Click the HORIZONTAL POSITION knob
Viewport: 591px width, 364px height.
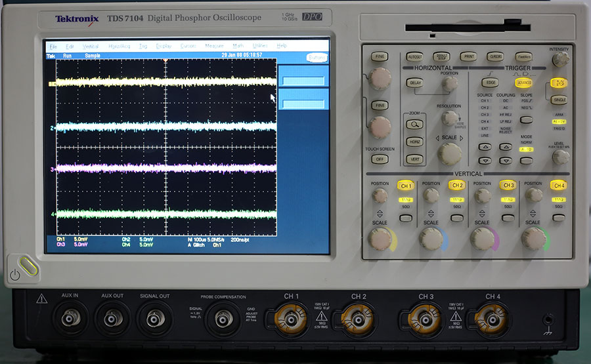(x=450, y=84)
